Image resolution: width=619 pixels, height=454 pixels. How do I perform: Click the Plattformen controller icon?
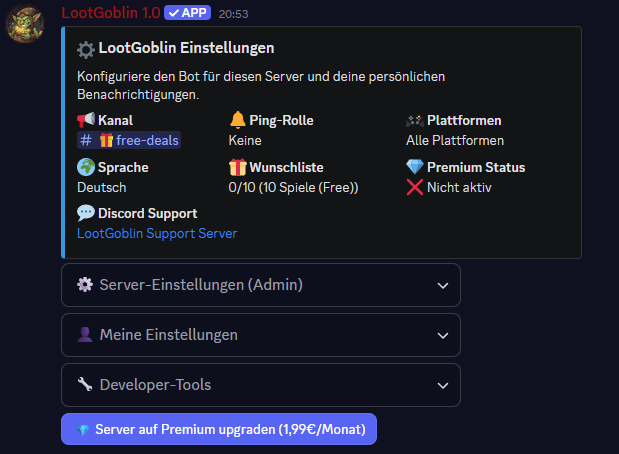click(x=415, y=121)
